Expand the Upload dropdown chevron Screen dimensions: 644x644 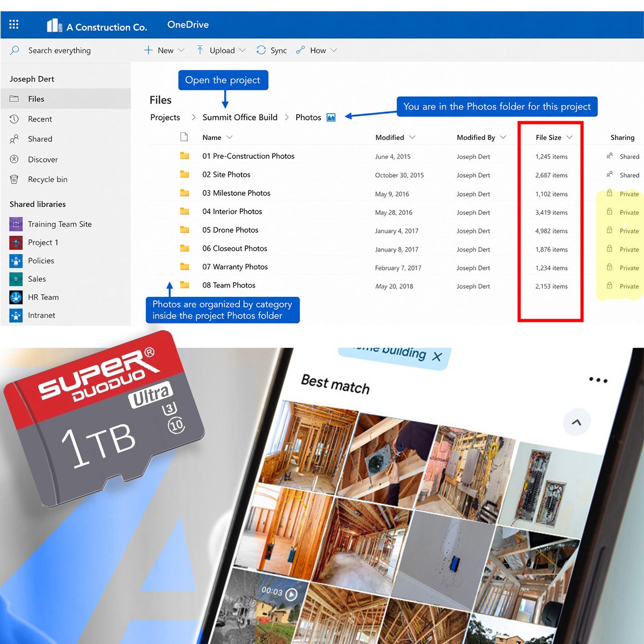point(243,50)
